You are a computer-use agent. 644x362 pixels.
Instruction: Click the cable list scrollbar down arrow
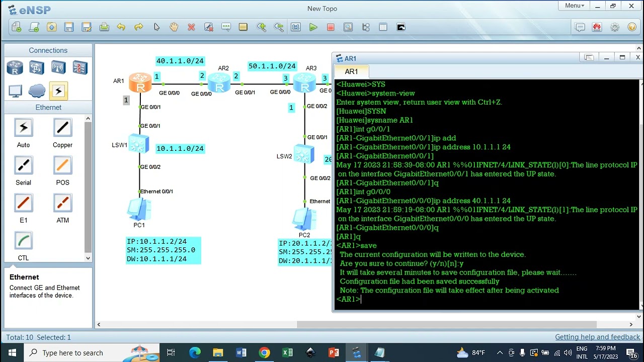click(88, 258)
